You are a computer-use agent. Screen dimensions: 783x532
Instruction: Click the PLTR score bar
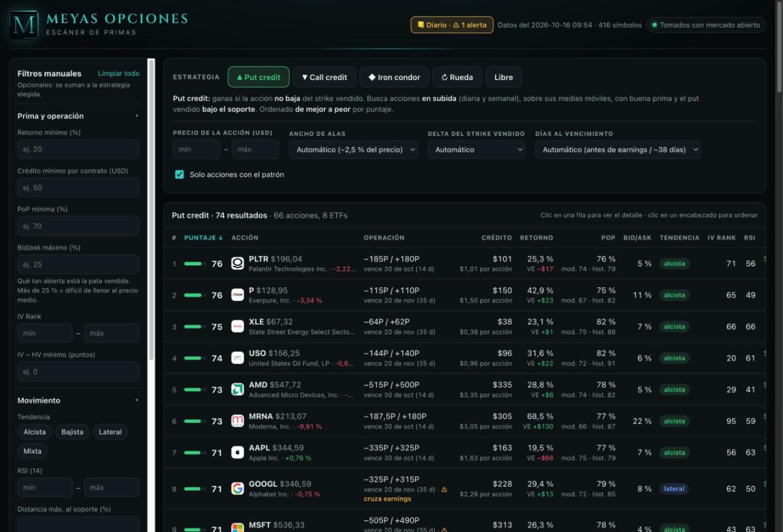click(195, 264)
